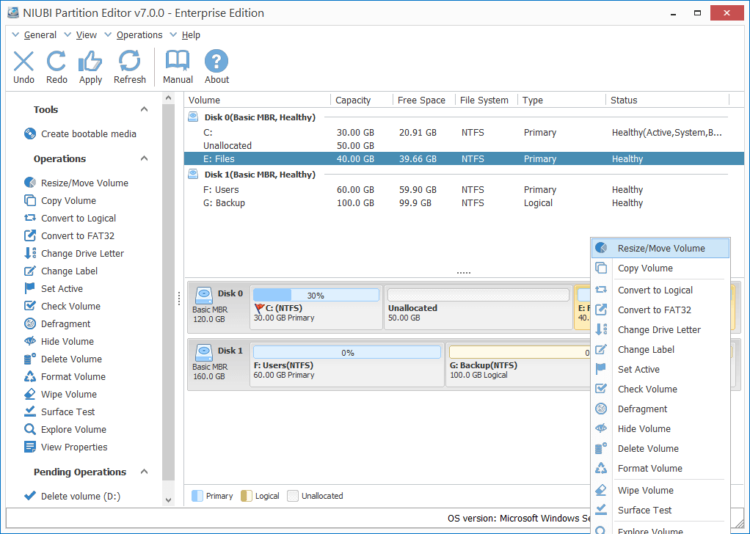Collapse the Operations section chevron
The height and width of the screenshot is (534, 750).
click(x=144, y=158)
